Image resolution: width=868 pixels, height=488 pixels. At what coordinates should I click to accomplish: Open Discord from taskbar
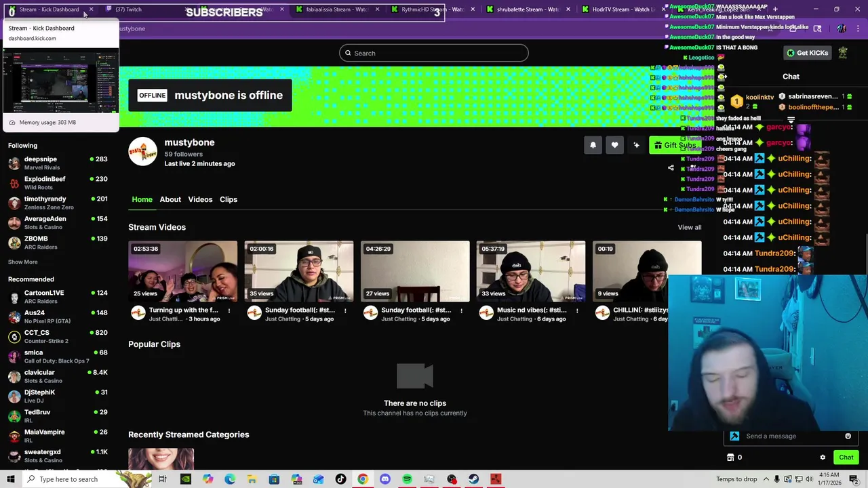[385, 479]
